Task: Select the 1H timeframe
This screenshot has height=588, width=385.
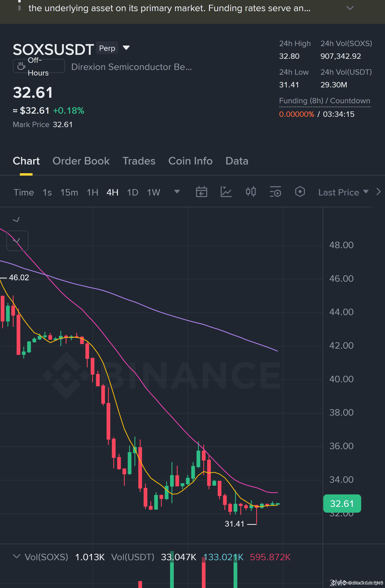Action: click(92, 192)
